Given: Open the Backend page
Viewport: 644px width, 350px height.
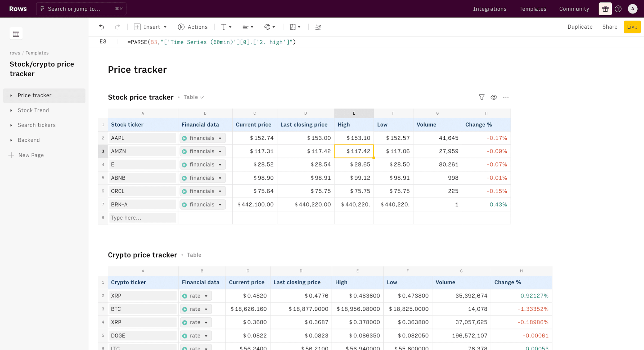Looking at the screenshot, I should tap(29, 140).
